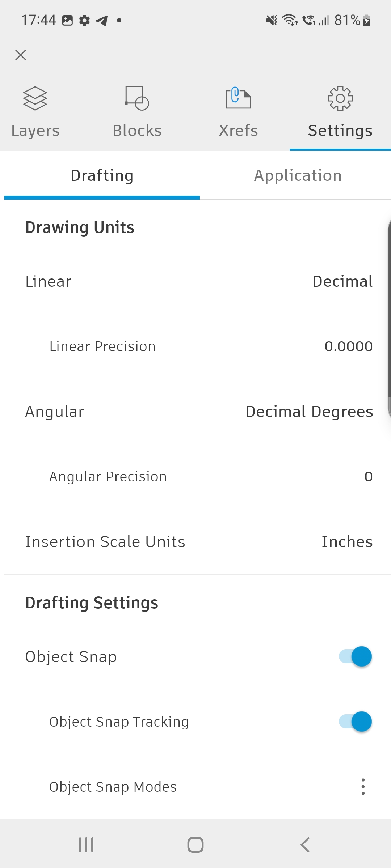Close the panel with the X icon

(21, 55)
